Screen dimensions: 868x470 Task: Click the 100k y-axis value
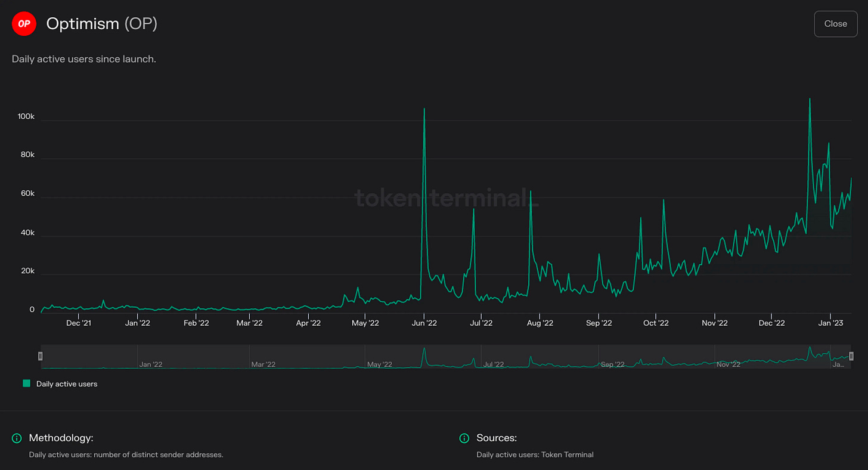26,117
